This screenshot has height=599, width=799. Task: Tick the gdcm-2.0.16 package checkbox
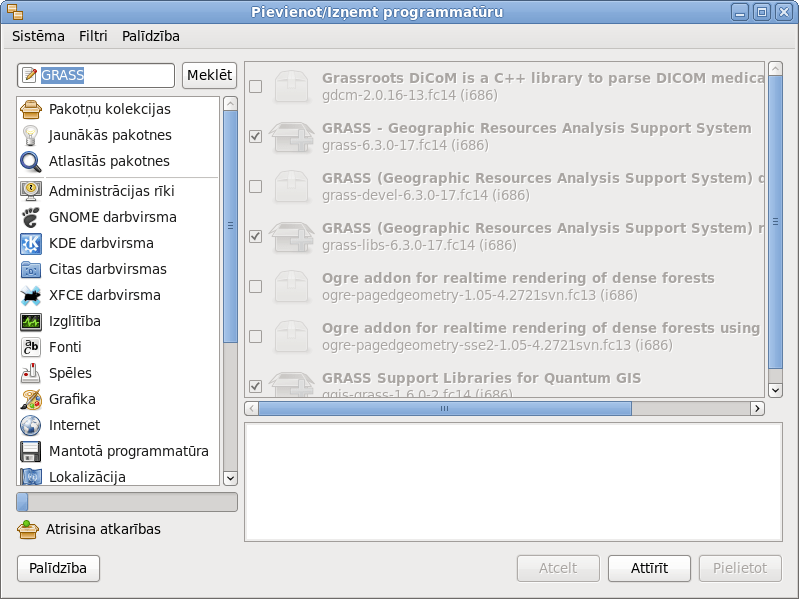(255, 87)
